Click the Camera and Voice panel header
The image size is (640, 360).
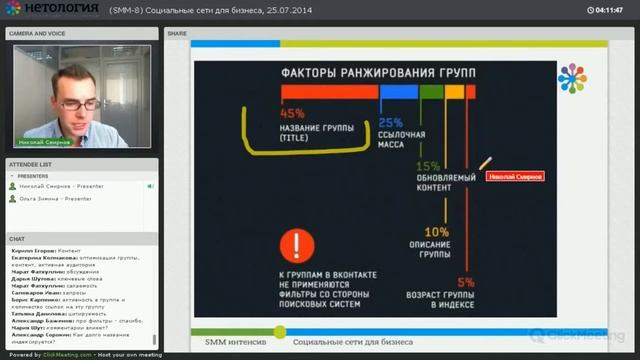(x=82, y=33)
